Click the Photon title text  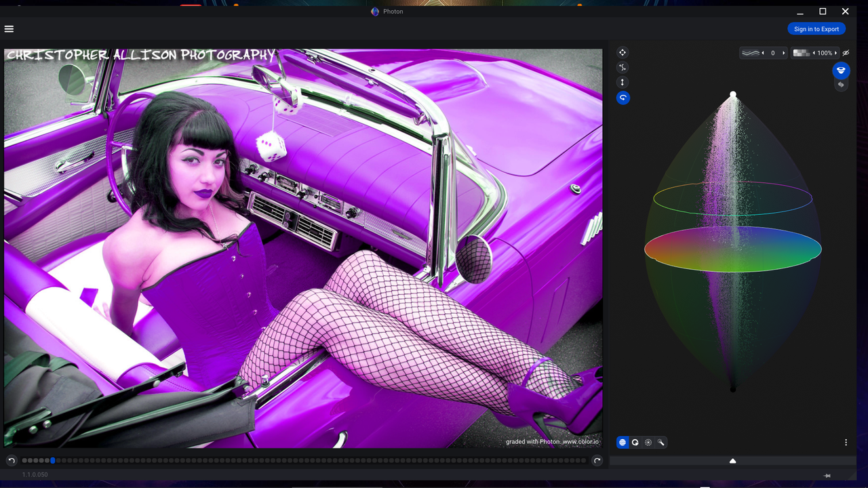(x=393, y=12)
